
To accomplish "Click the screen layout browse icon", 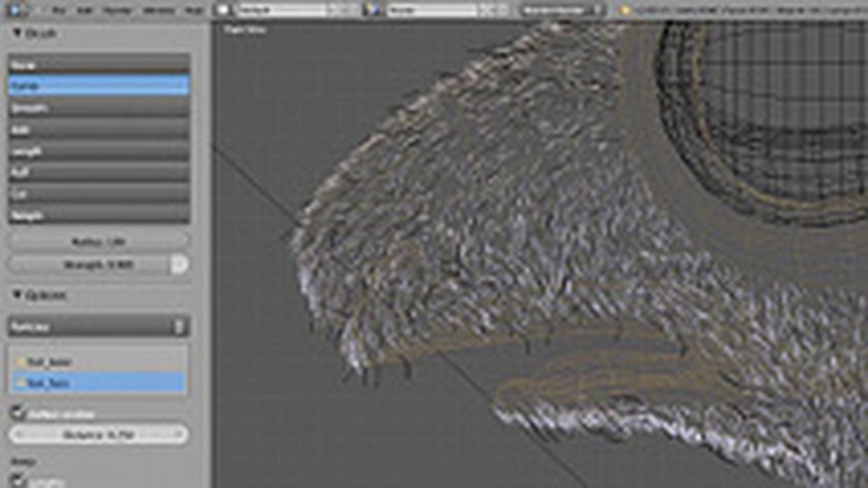I will (x=223, y=10).
